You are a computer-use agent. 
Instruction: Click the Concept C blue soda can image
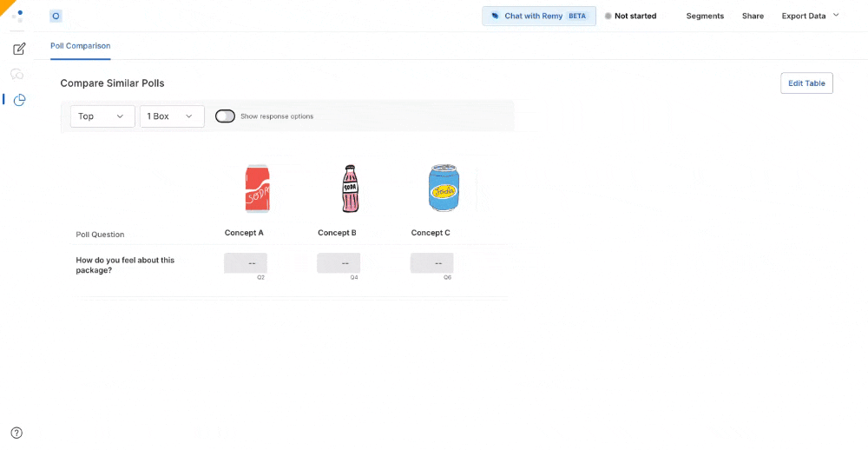pos(443,189)
